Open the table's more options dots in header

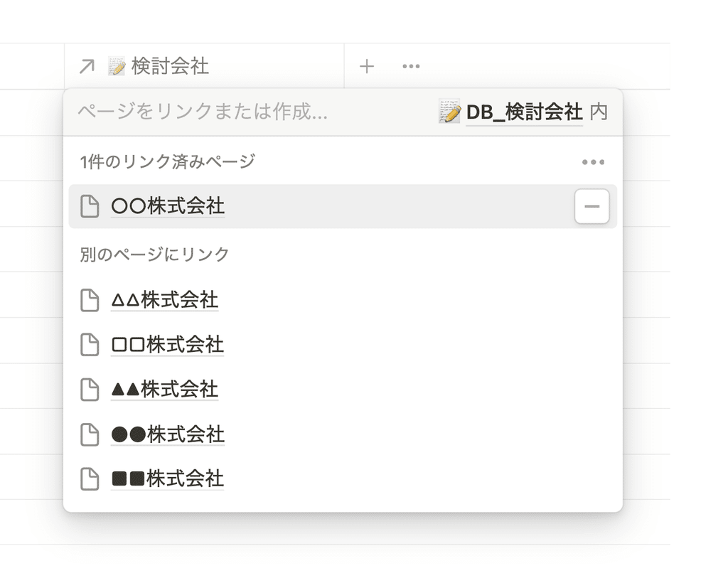click(x=411, y=66)
